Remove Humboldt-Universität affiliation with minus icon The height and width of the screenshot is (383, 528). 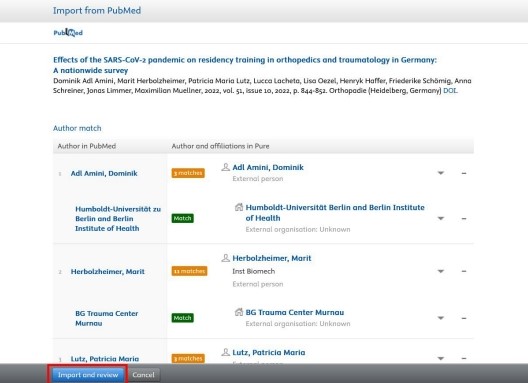point(464,218)
